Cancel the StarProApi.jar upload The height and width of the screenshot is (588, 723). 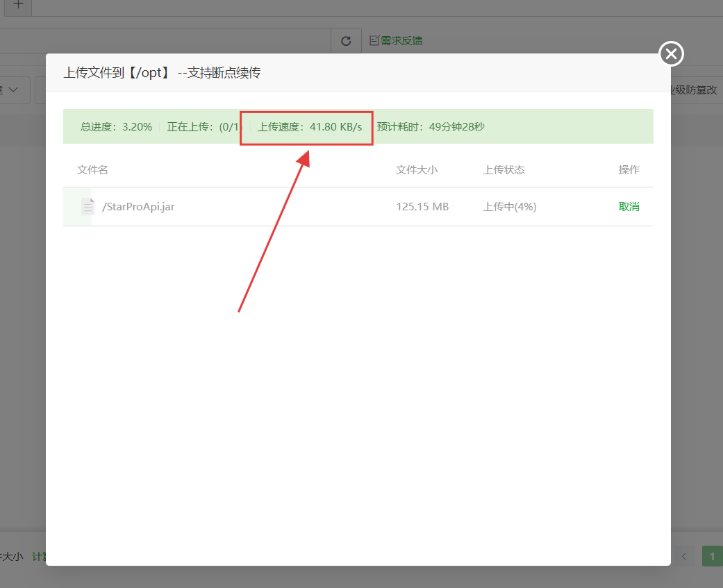(629, 206)
